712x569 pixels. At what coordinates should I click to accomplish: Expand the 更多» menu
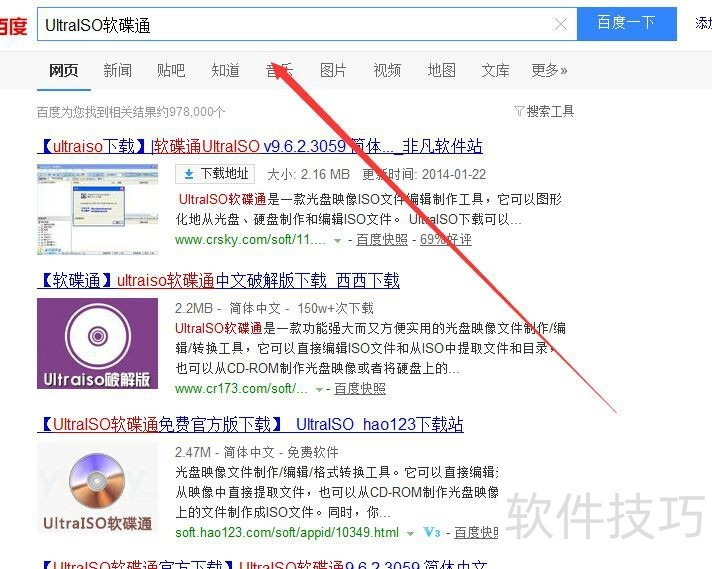point(549,70)
